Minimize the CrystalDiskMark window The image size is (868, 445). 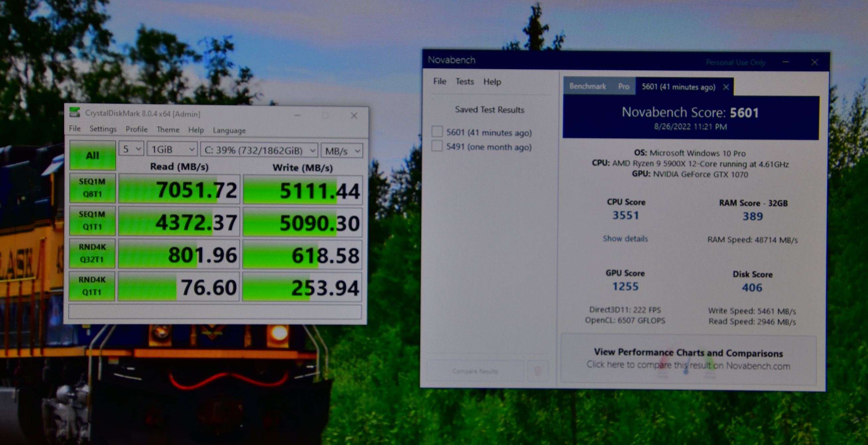pos(297,115)
